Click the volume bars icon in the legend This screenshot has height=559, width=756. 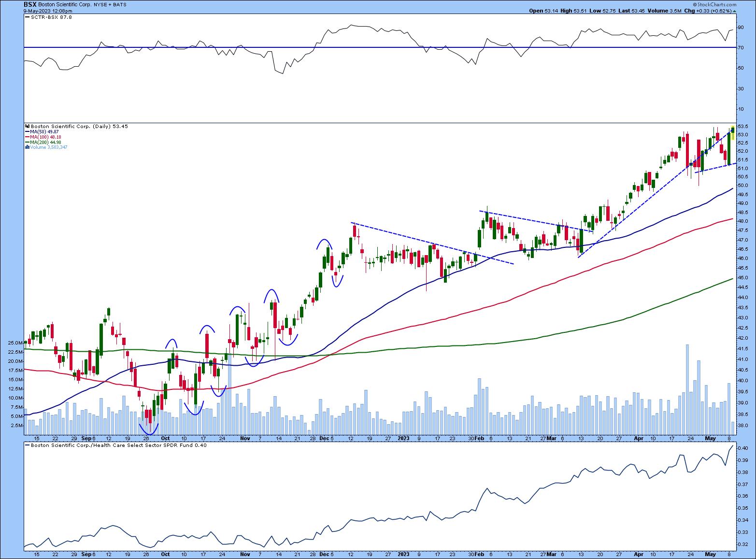tap(27, 147)
